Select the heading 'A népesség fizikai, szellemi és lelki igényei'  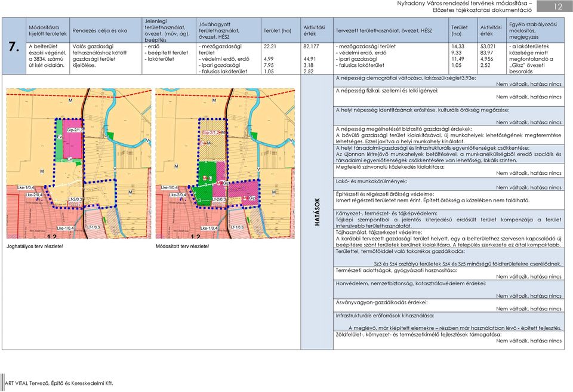pos(387,91)
